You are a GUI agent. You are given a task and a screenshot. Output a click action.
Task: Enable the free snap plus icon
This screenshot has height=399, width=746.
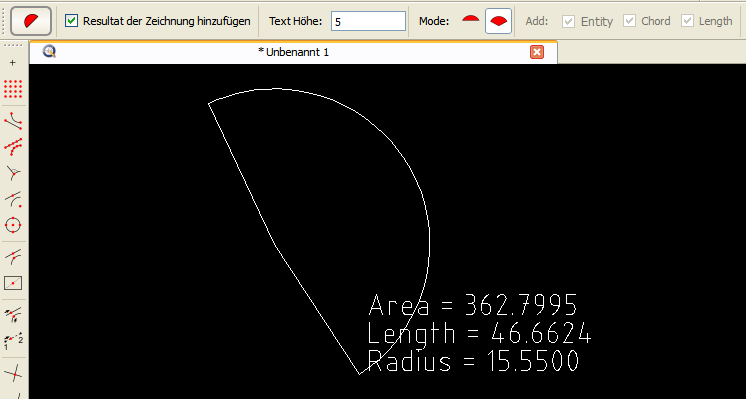tap(13, 63)
